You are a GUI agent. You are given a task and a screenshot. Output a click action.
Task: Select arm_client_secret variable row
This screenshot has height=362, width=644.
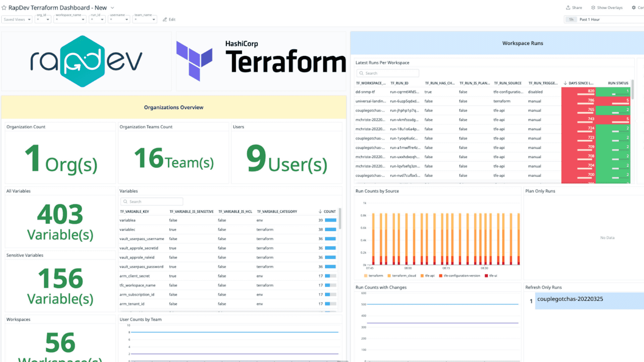[x=228, y=276]
